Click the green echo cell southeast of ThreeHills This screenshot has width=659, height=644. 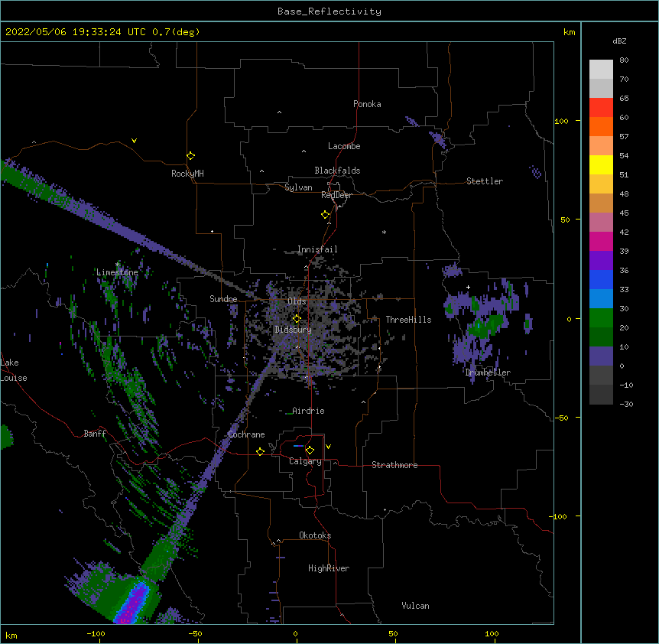[x=485, y=325]
